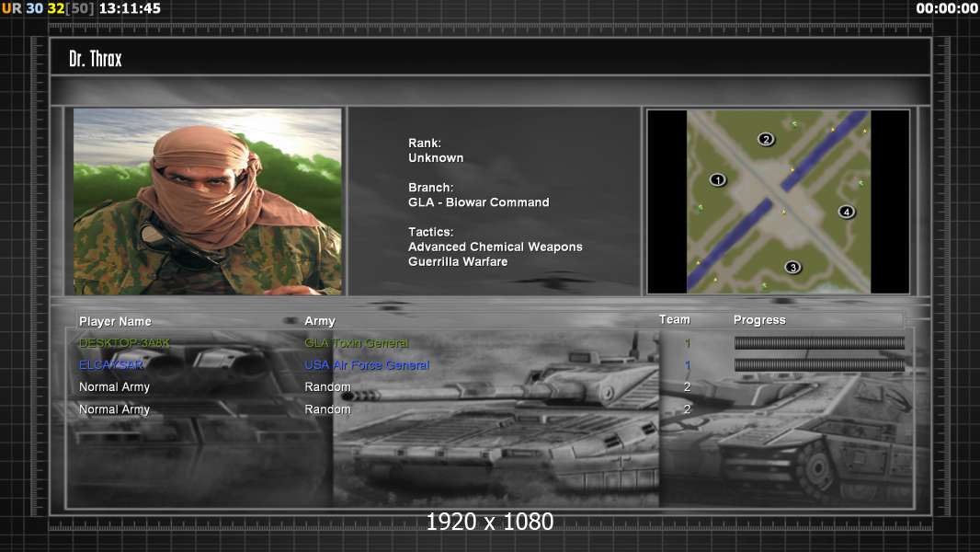Click the Army column header
The height and width of the screenshot is (552, 980).
pos(320,321)
